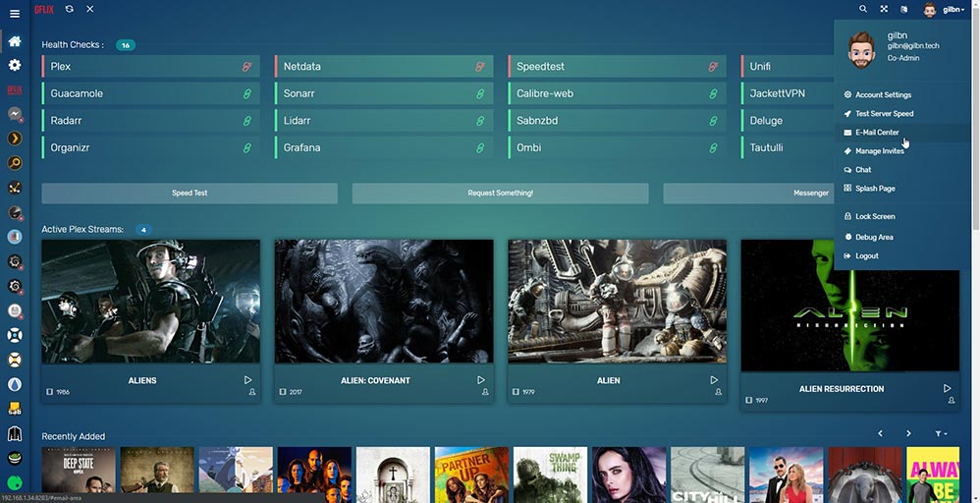Open the Settings gear in sidebar
980x503 pixels.
pos(15,65)
